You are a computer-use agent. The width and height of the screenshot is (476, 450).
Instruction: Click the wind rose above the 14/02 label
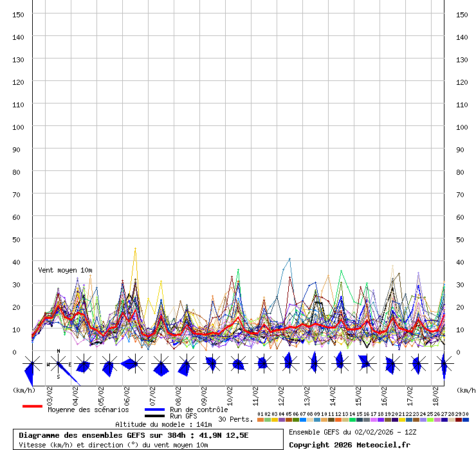click(x=340, y=364)
